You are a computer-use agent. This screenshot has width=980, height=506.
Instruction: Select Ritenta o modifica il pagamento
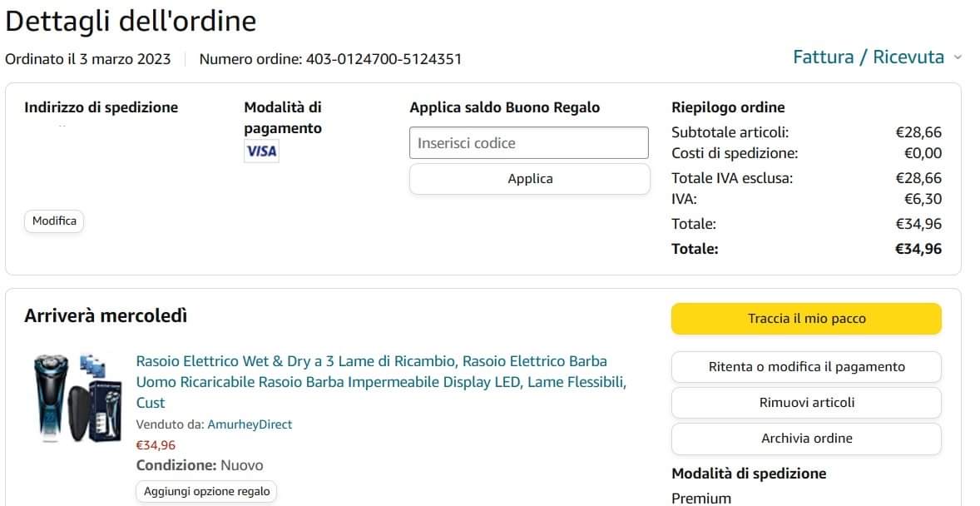805,367
